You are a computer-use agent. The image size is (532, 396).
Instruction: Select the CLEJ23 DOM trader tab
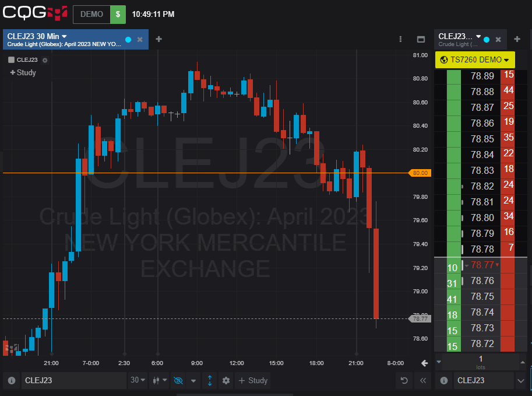tap(470, 40)
